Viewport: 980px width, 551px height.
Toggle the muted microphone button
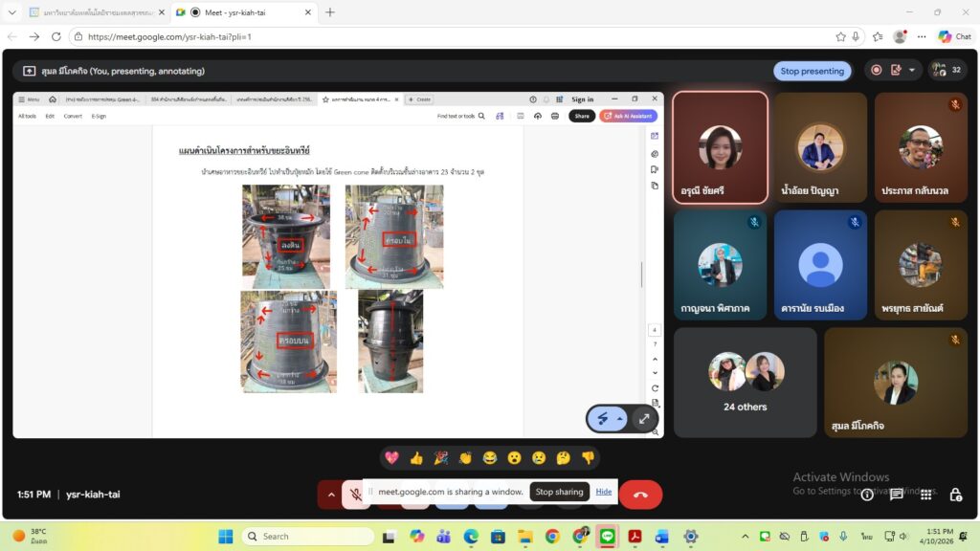[355, 495]
